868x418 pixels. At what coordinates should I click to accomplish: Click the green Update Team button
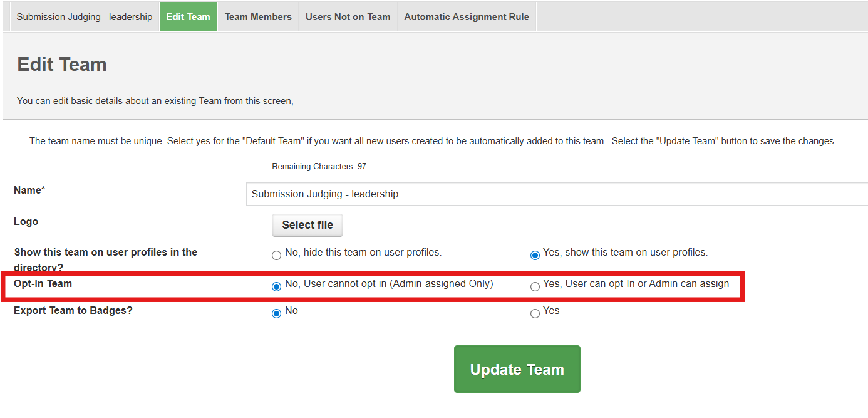coord(517,369)
